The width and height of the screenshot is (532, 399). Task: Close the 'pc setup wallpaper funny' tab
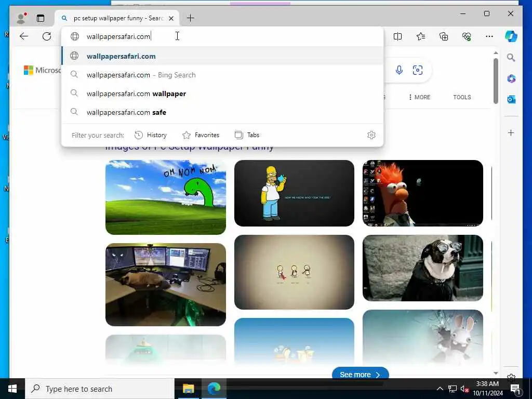pos(171,18)
